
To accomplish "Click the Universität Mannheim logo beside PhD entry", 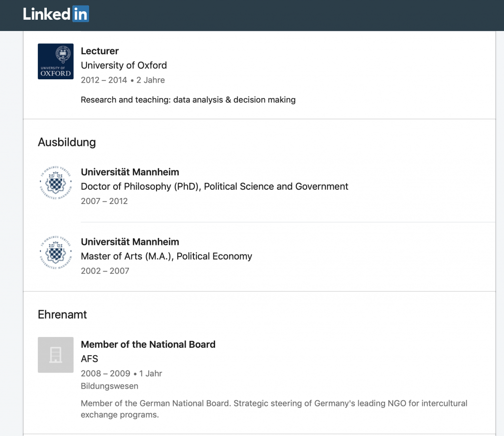I will click(56, 183).
